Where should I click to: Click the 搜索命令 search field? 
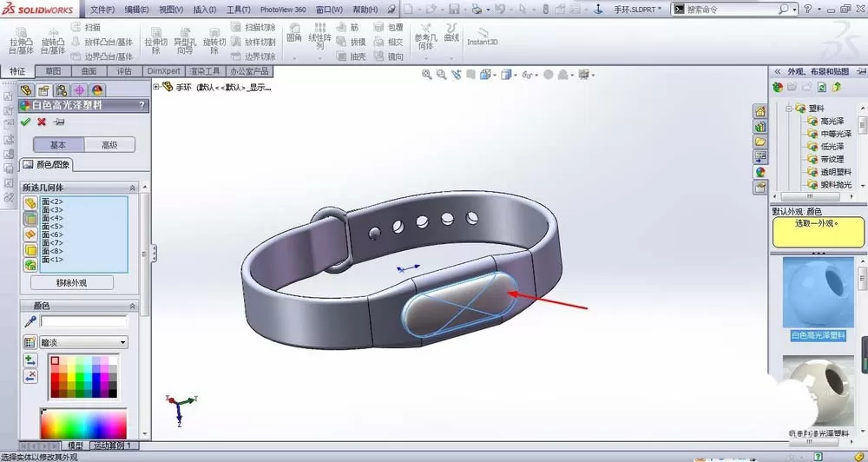tap(731, 10)
